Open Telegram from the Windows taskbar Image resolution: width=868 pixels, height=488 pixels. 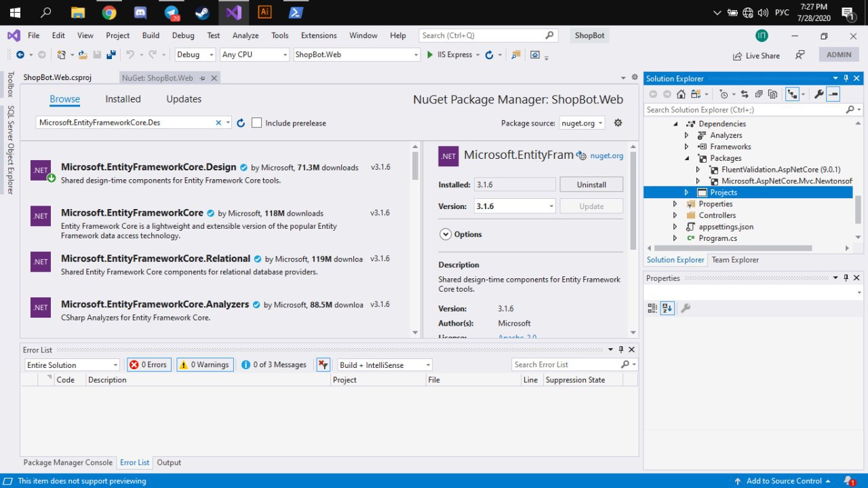(172, 12)
